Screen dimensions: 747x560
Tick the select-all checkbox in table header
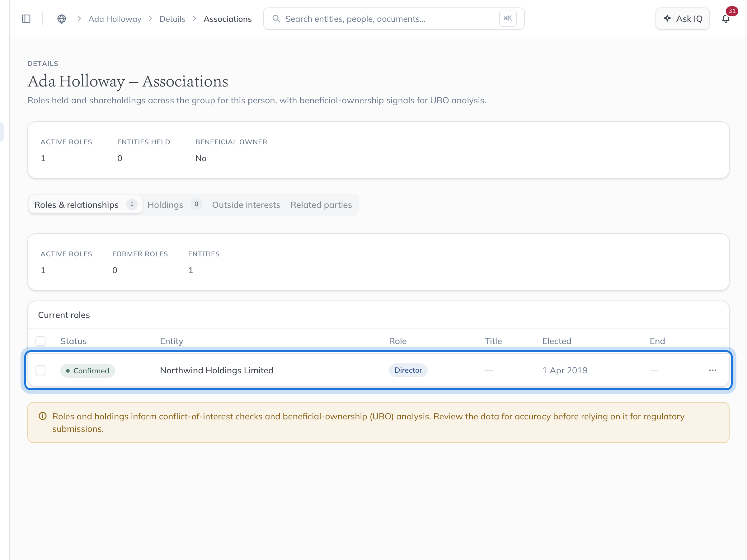tap(40, 341)
